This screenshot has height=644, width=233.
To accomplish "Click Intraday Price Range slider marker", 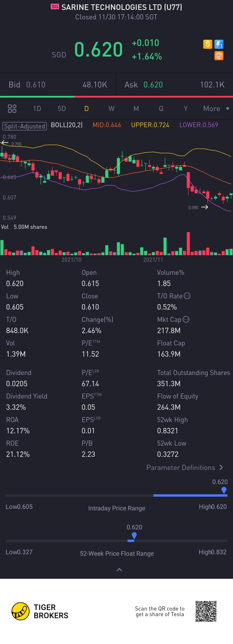I will (224, 490).
